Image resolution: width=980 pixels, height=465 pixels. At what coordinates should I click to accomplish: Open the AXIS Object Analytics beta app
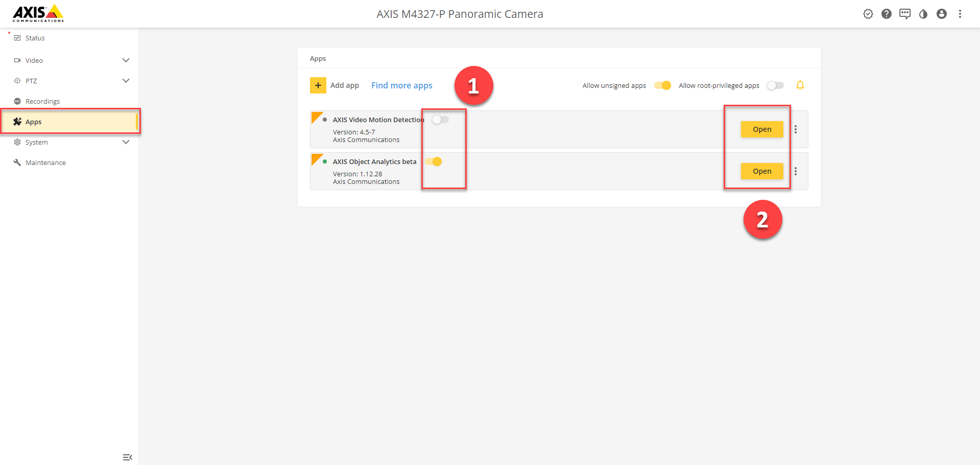[762, 171]
